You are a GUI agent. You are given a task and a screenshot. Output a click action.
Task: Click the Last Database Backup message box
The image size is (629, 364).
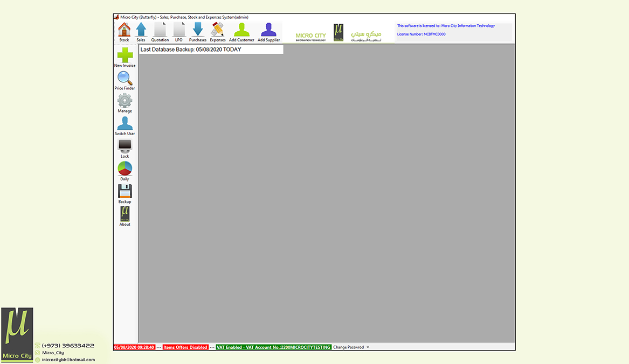point(211,50)
